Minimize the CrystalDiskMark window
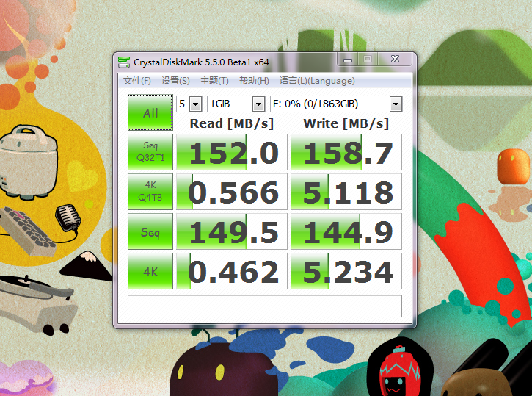532x396 pixels. 348,60
